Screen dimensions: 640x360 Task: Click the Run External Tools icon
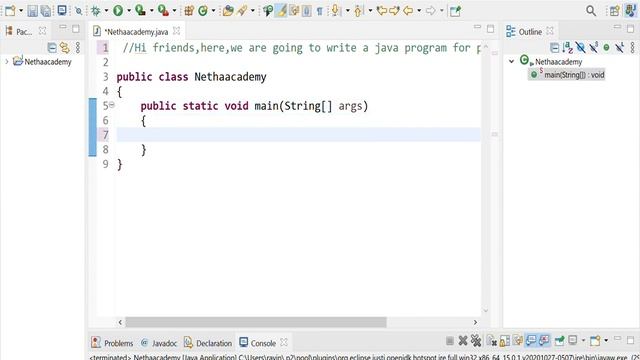coord(163,11)
